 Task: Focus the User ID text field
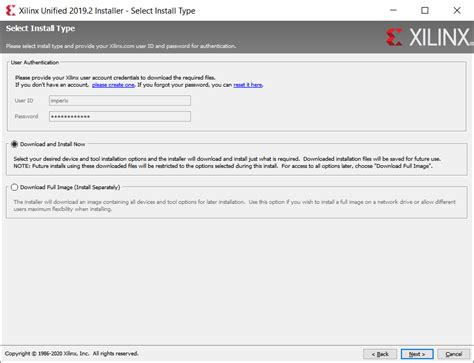(120, 101)
